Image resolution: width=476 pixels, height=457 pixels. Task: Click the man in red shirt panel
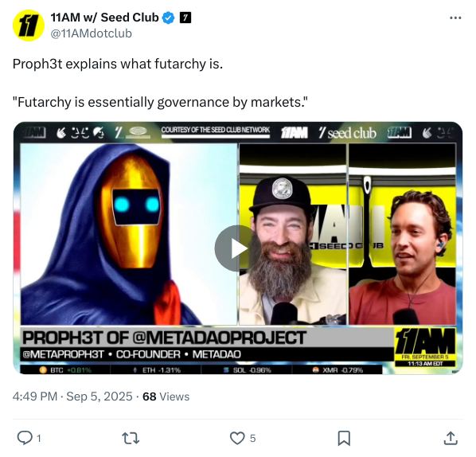403,234
